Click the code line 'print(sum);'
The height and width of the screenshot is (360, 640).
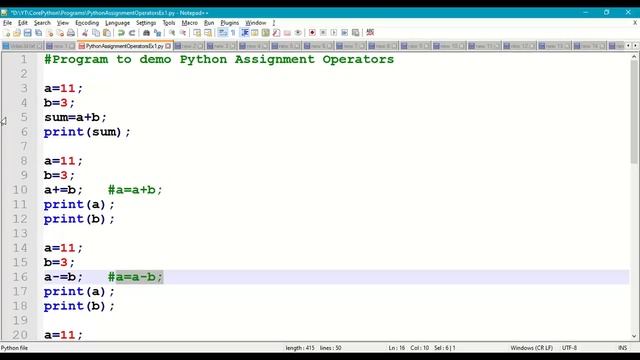[87, 132]
